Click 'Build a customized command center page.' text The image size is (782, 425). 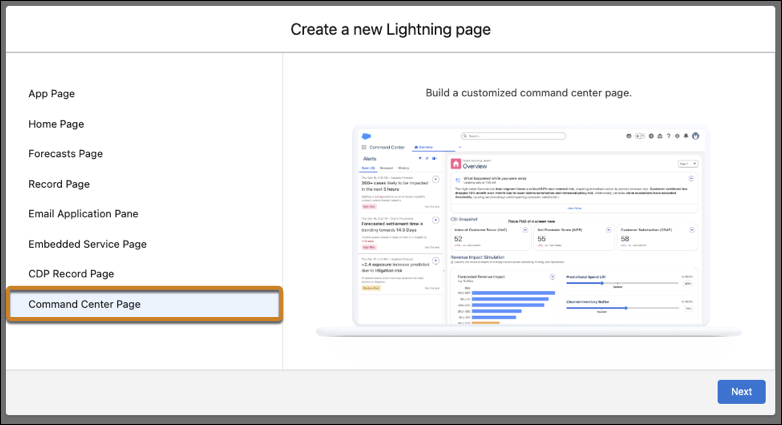528,93
